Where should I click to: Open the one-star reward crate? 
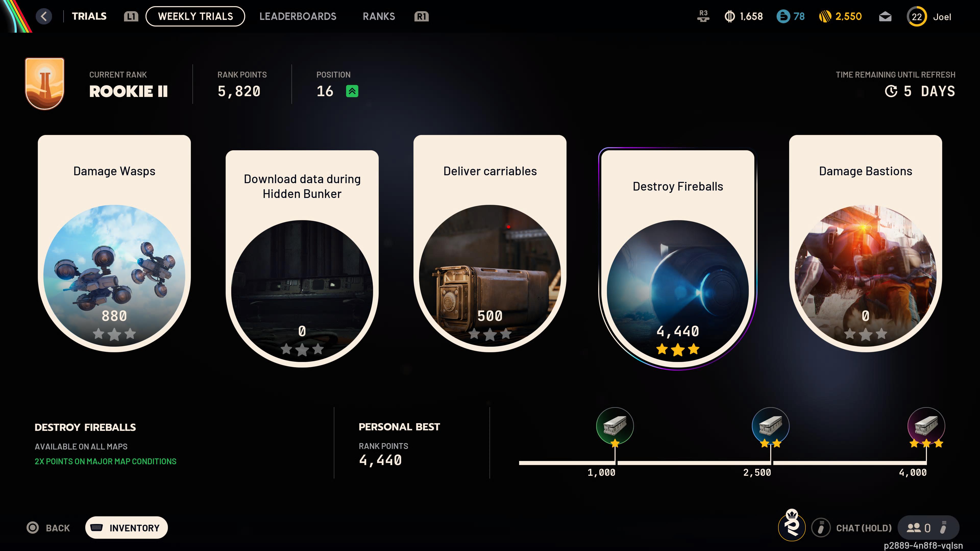coord(615,426)
